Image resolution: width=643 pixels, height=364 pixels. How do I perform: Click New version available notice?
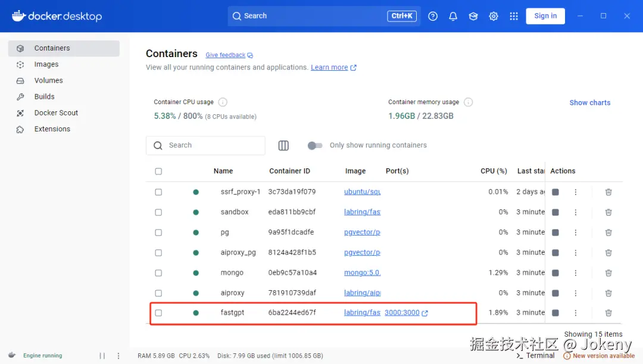coord(599,356)
